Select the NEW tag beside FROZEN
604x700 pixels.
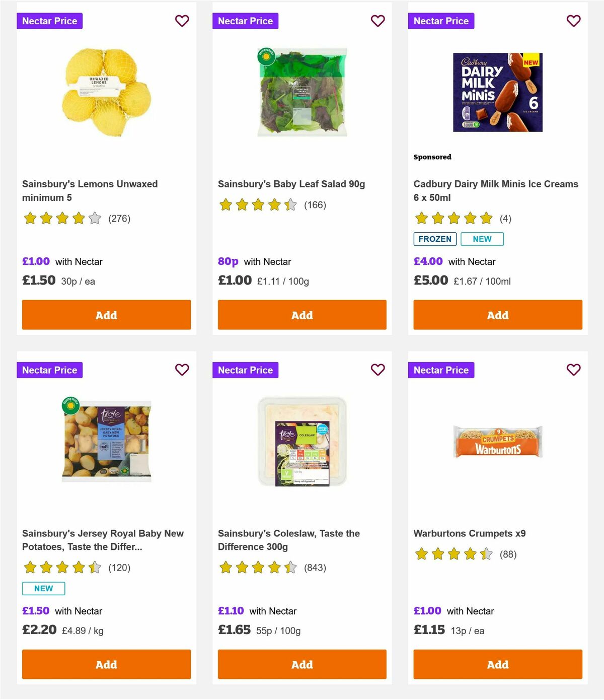[x=482, y=239]
